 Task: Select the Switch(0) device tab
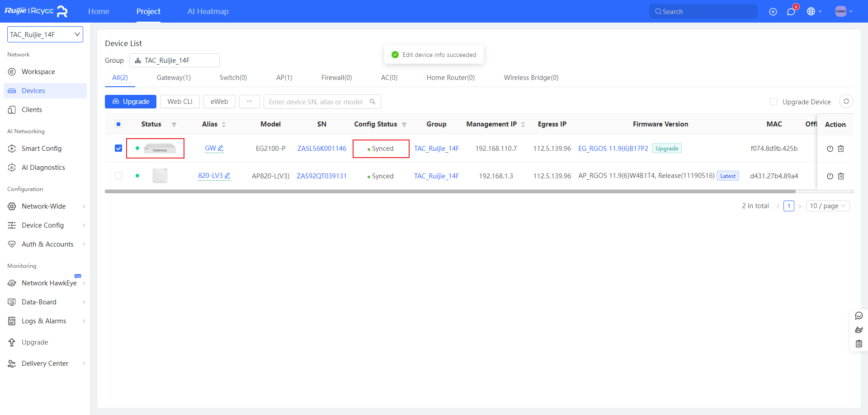[233, 78]
